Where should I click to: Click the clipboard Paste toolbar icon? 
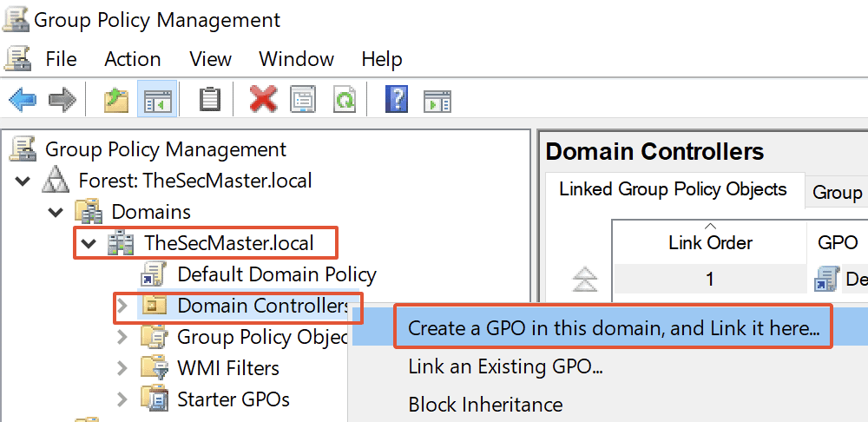pyautogui.click(x=210, y=100)
